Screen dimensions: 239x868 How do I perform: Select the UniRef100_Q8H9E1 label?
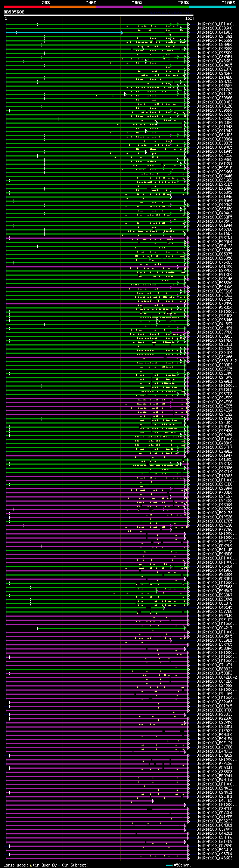pyautogui.click(x=214, y=57)
